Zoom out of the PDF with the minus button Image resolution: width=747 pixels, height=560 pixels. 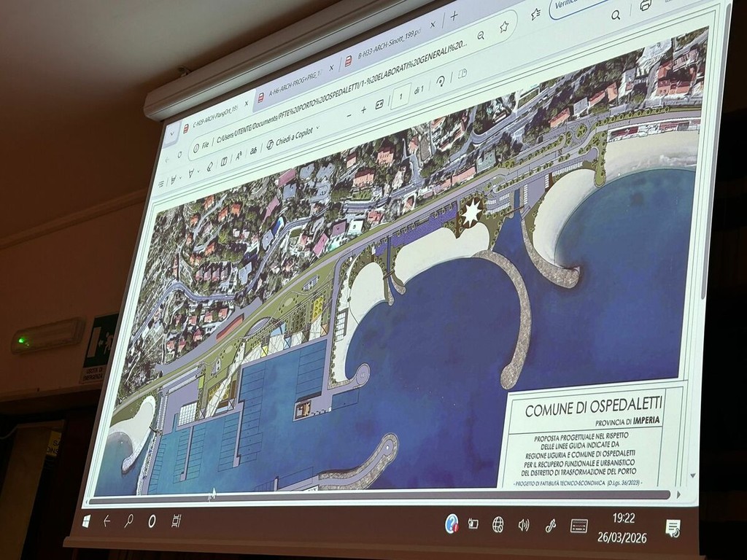(348, 114)
